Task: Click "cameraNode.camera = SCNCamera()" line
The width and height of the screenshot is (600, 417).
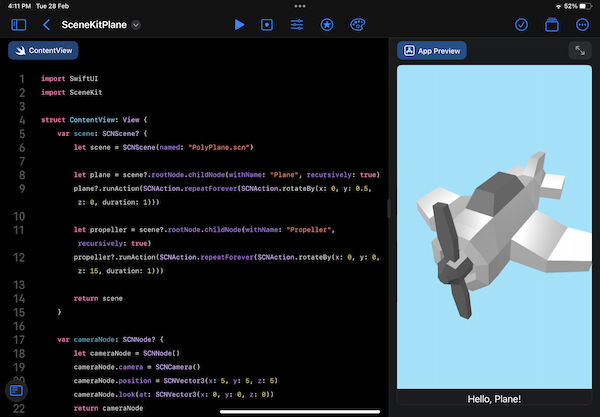Action: point(137,367)
